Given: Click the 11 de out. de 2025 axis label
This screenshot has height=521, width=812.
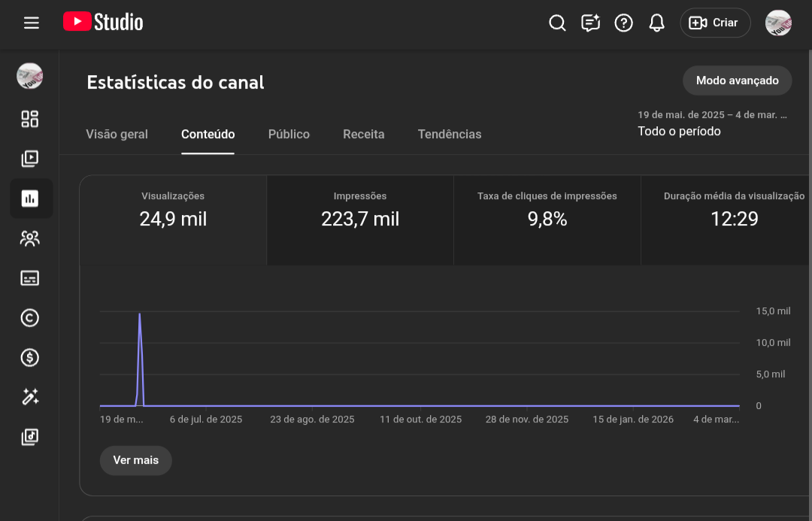Looking at the screenshot, I should tap(420, 420).
